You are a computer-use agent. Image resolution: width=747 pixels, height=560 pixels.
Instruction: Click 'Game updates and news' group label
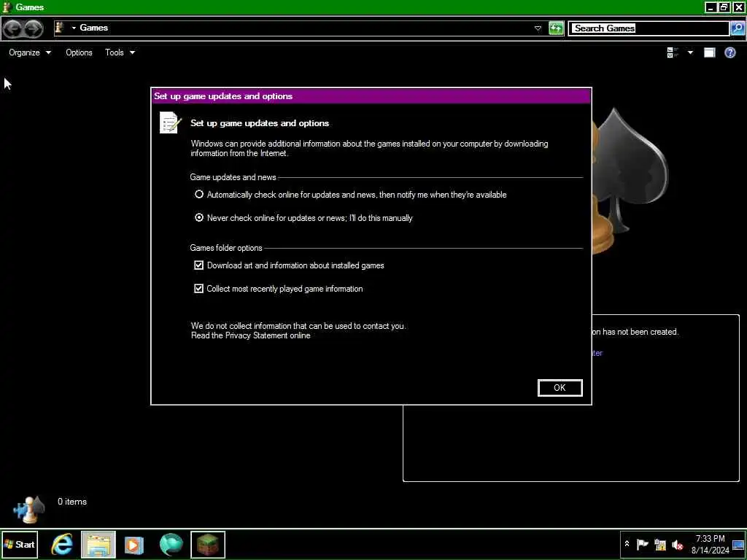(x=233, y=177)
